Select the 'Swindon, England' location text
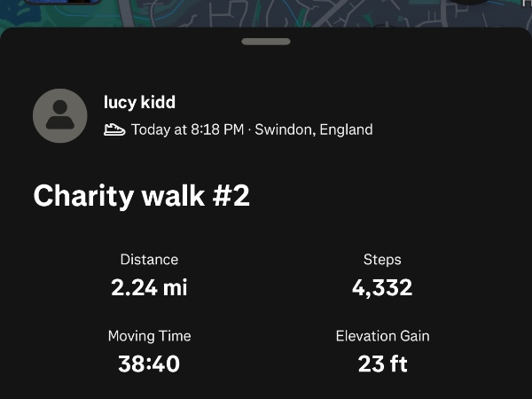Viewport: 532px width, 399px height. (313, 129)
